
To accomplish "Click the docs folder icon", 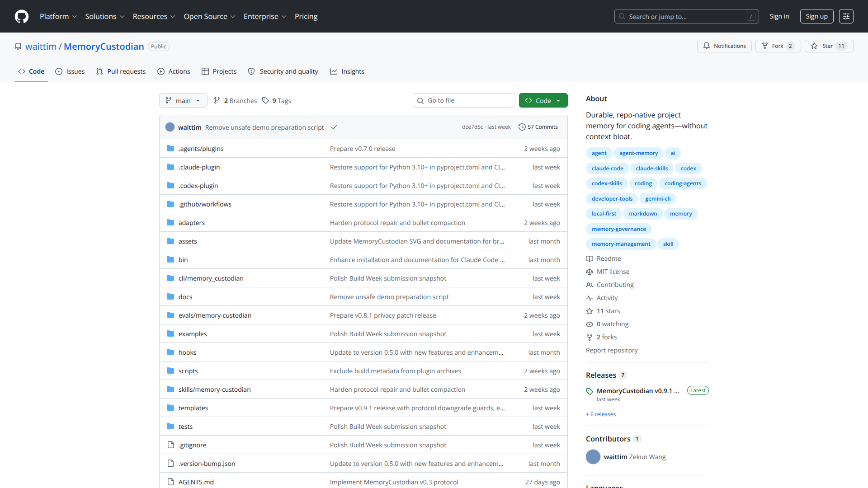I will click(170, 297).
